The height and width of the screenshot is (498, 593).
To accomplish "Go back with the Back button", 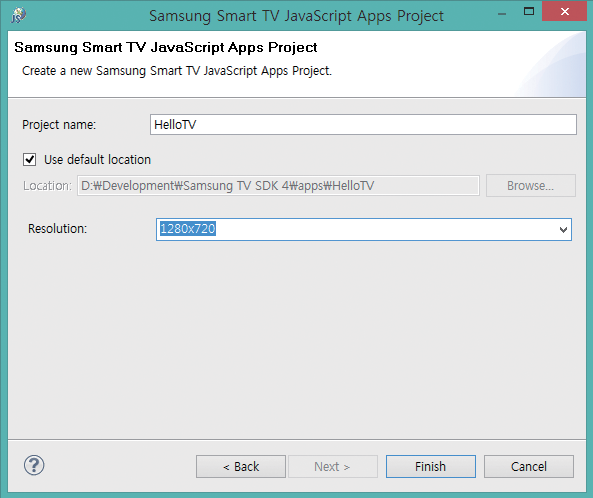I will click(241, 467).
